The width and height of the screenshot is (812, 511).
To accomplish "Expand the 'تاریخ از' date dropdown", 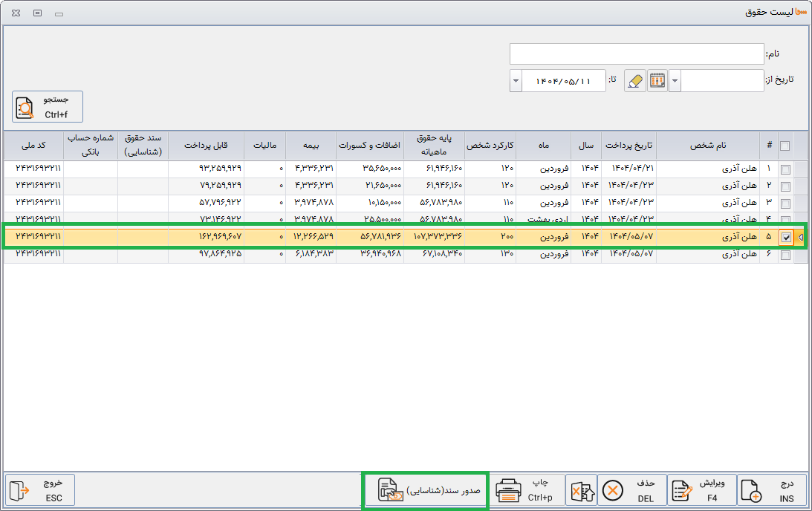I will (675, 81).
